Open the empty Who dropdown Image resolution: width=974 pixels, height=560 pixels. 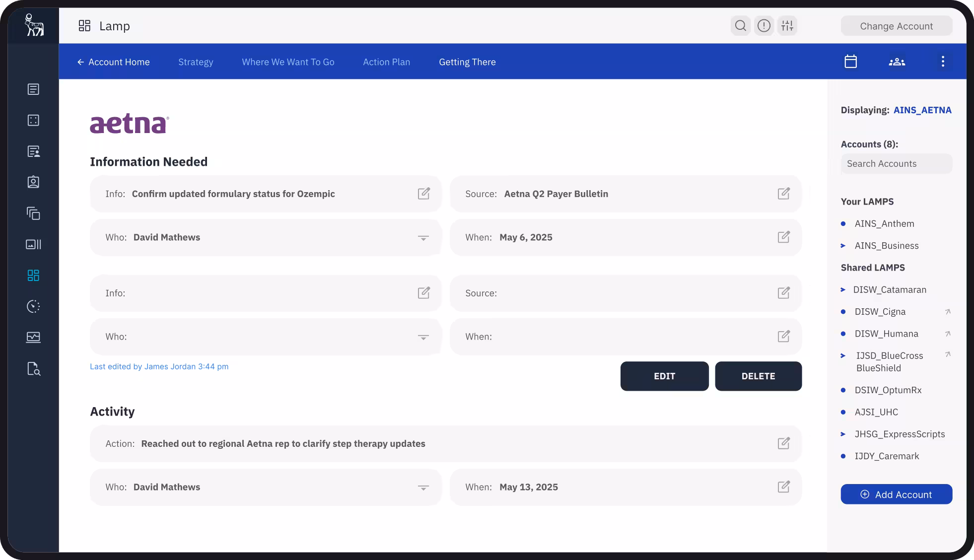click(423, 337)
